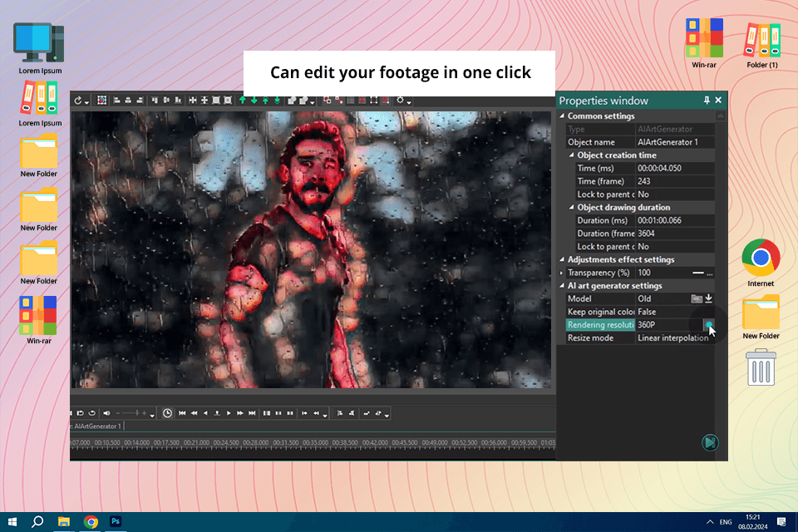Click the volume speaker icon
This screenshot has width=798, height=532.
point(106,413)
